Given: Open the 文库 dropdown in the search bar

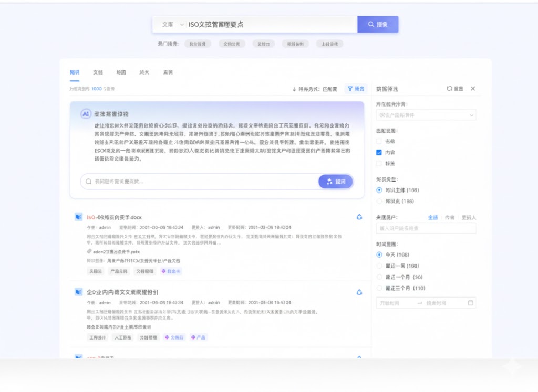Looking at the screenshot, I should point(168,24).
